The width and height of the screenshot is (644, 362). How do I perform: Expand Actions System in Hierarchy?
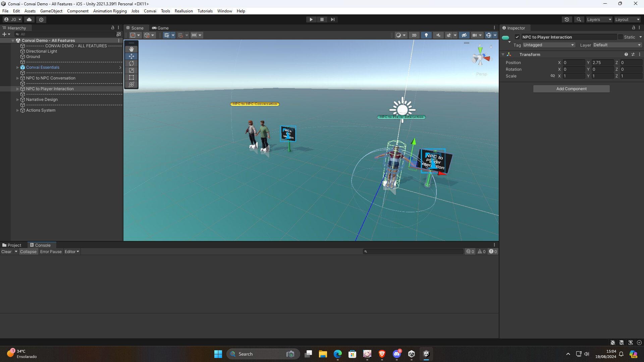pos(17,110)
